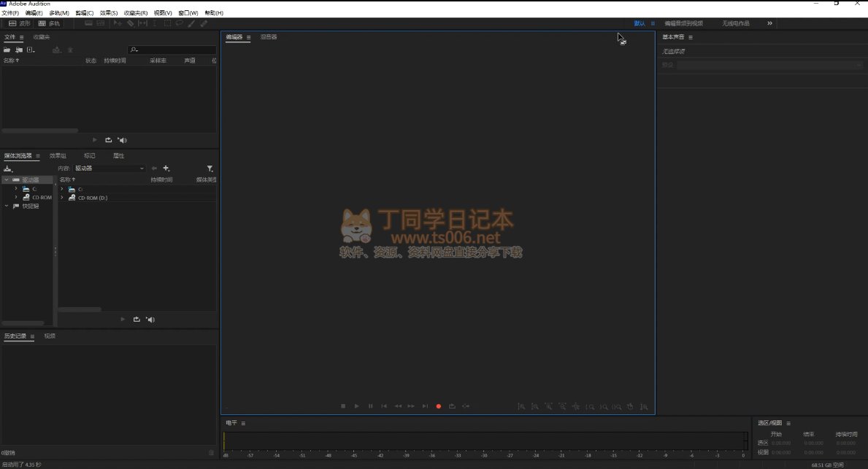Screen dimensions: 868x469
Task: Click the Pause button in editor transport
Action: [370, 406]
